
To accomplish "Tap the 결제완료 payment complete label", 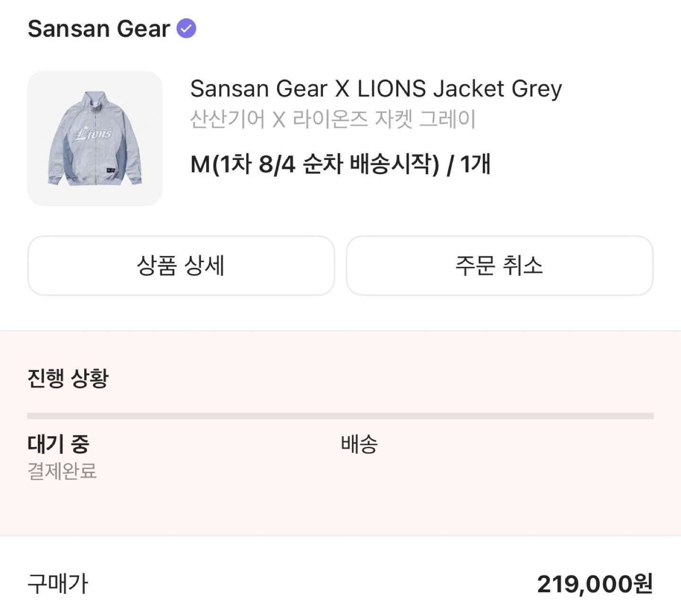I will (x=62, y=471).
